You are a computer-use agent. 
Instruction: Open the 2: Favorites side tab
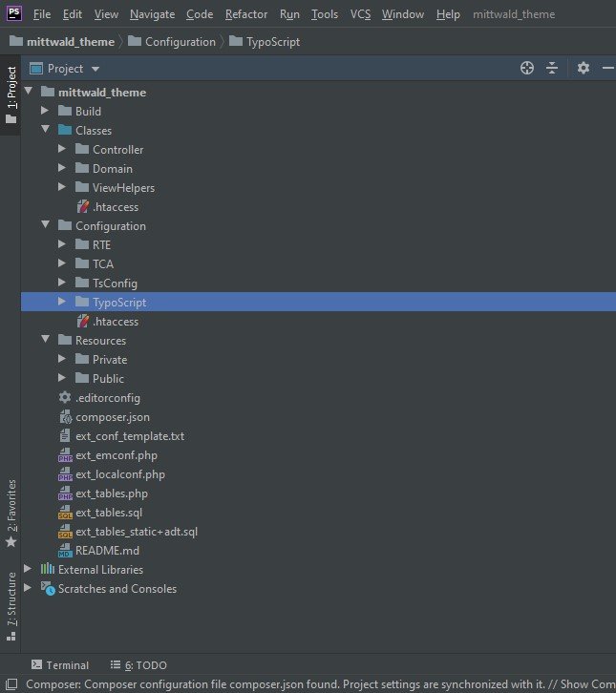11,514
